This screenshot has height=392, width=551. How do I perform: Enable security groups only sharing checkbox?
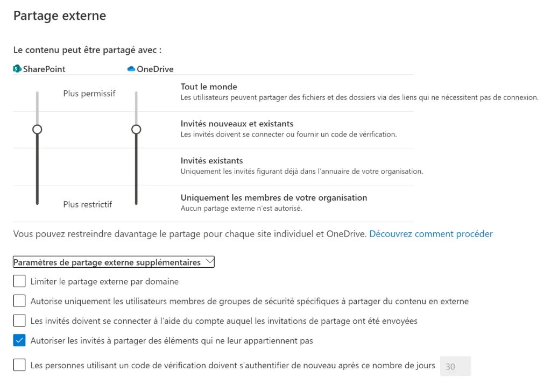pyautogui.click(x=19, y=301)
